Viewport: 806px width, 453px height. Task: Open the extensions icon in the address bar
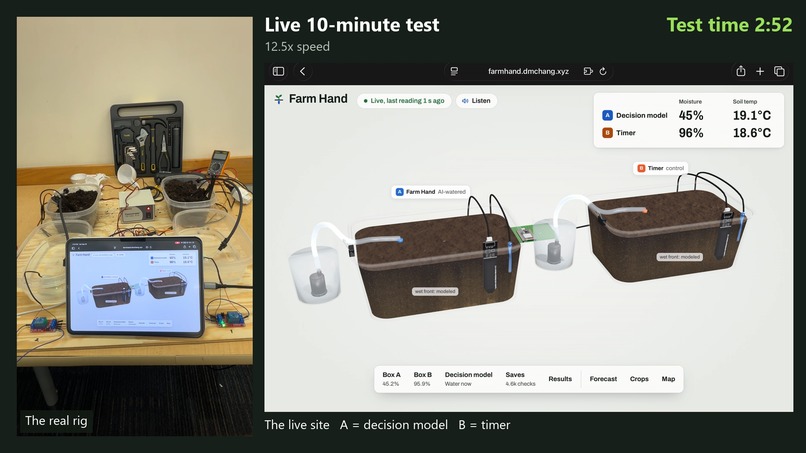click(588, 71)
